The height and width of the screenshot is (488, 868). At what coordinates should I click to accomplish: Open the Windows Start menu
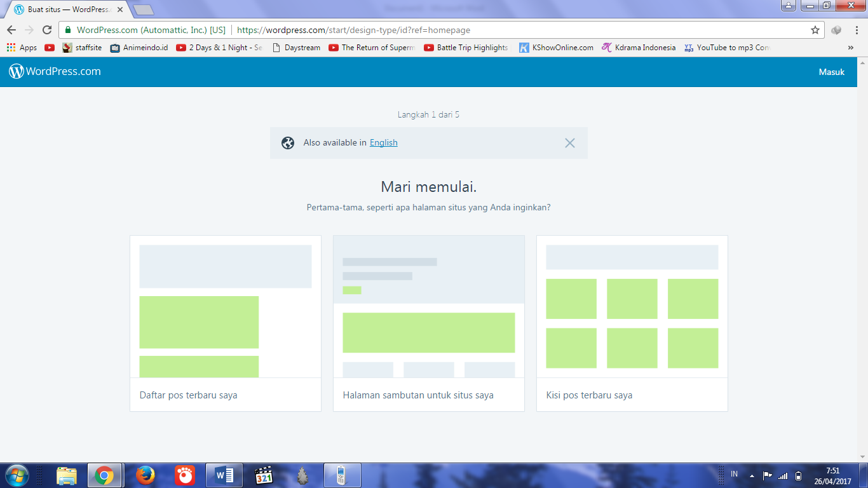tap(17, 475)
